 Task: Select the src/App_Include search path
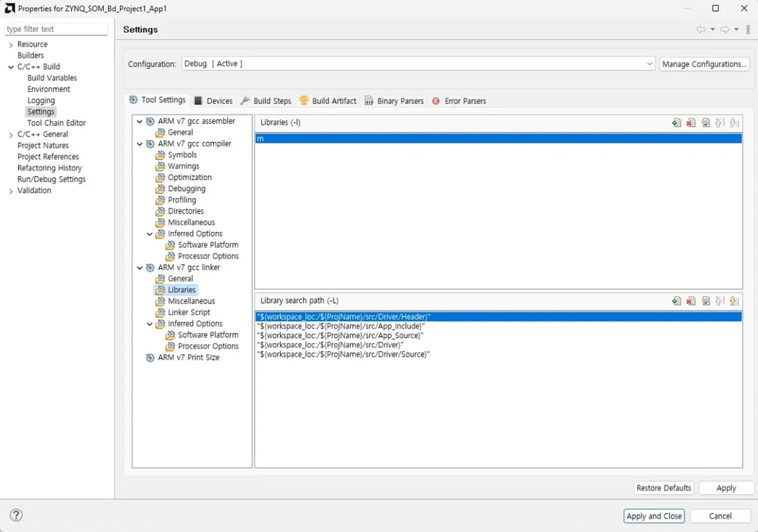498,326
